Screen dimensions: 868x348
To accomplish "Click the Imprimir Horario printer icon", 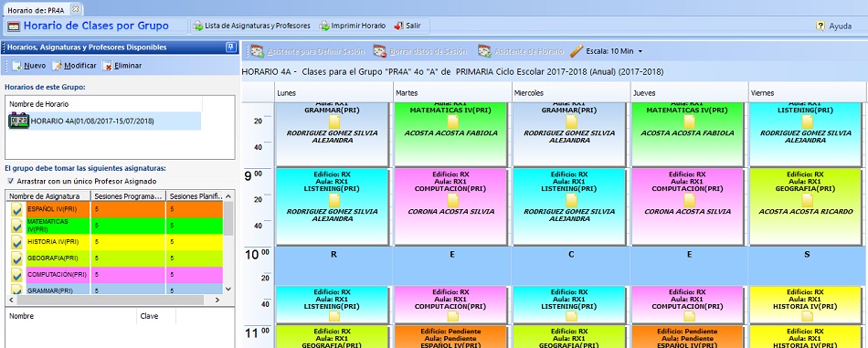I will click(325, 26).
